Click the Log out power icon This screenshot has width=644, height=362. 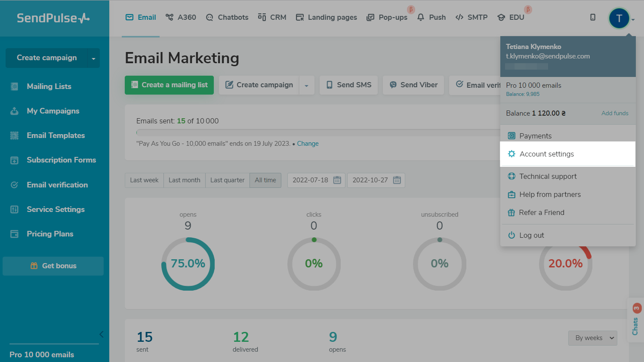coord(511,235)
